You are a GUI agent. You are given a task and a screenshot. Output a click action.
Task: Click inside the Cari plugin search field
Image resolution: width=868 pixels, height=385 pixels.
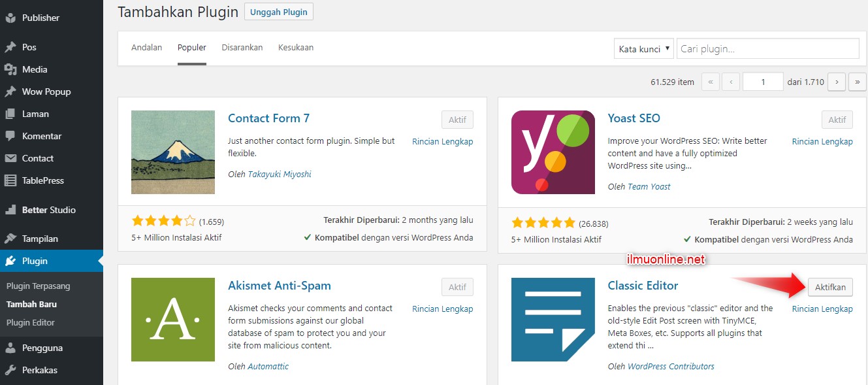coord(767,48)
